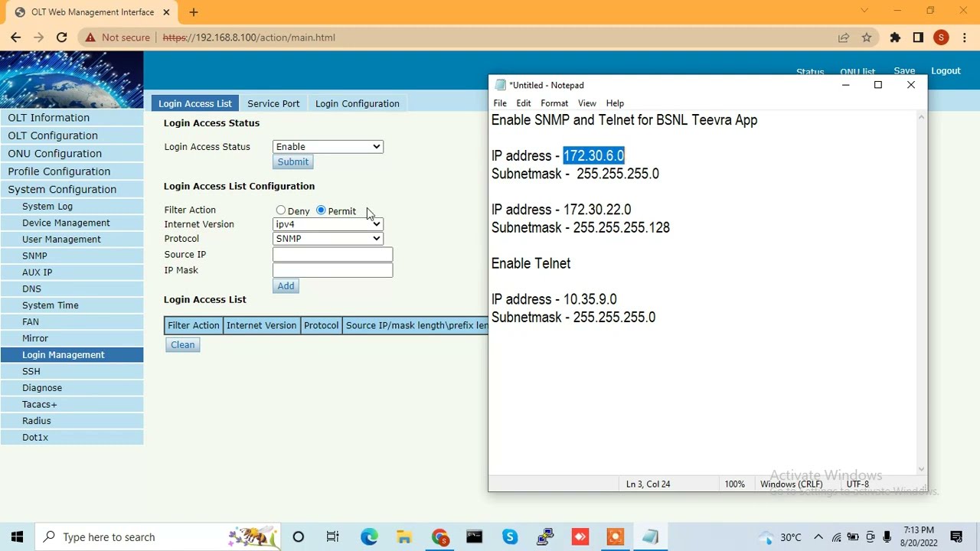This screenshot has height=551, width=980.
Task: Open Command Prompt from taskbar
Action: tap(475, 536)
